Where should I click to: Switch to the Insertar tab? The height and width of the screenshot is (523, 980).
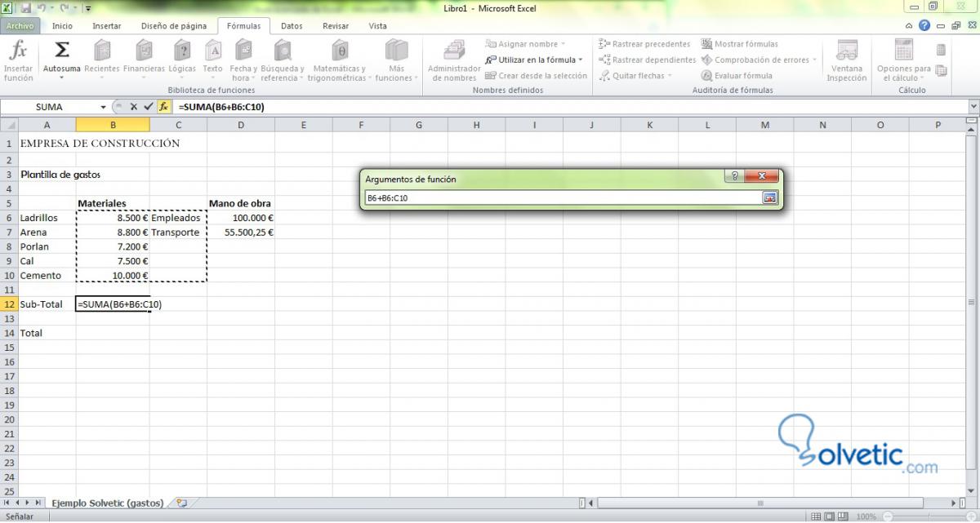[x=106, y=26]
